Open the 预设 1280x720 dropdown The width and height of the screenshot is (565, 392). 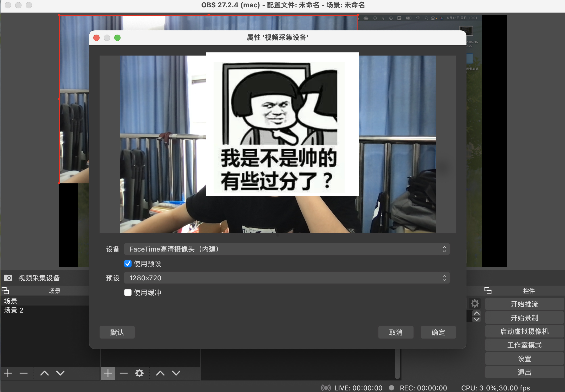[x=287, y=278]
